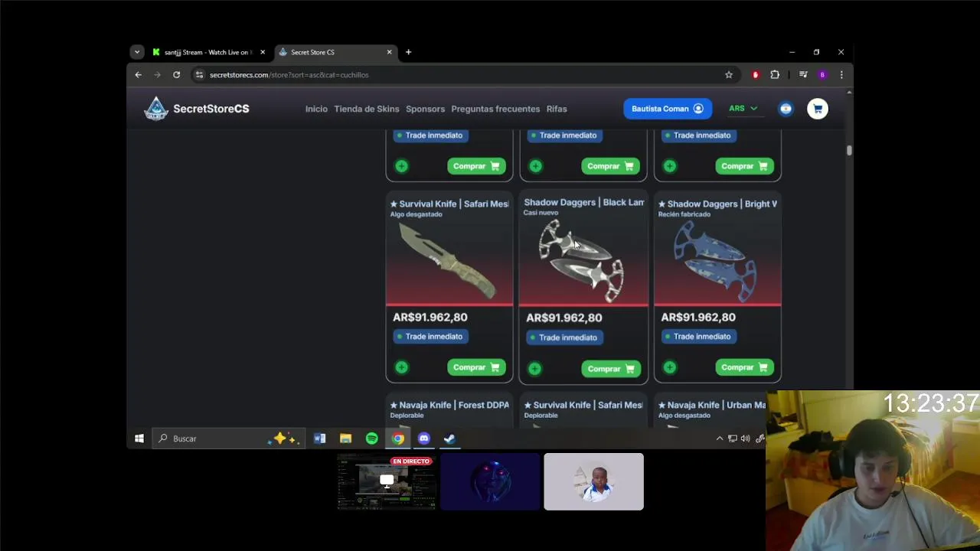Click the volume icon in system tray
Viewport: 980px width, 551px height.
tap(746, 439)
